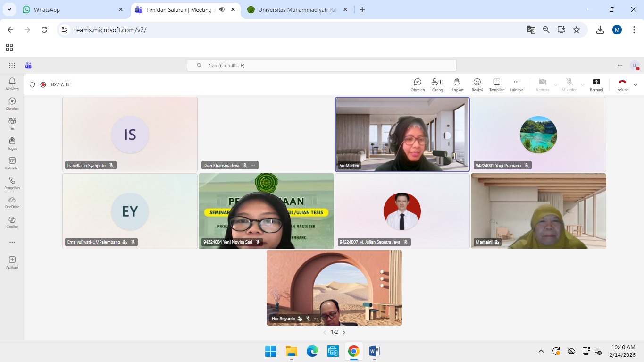Expand the Mikrofon options dropdown arrow
644x362 pixels.
click(583, 85)
